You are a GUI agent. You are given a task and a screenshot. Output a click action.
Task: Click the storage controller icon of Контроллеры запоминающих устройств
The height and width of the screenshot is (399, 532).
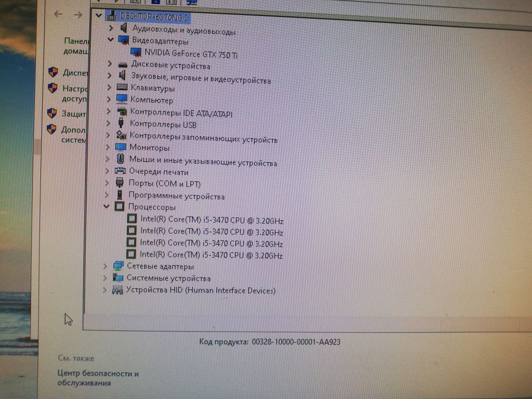[121, 135]
